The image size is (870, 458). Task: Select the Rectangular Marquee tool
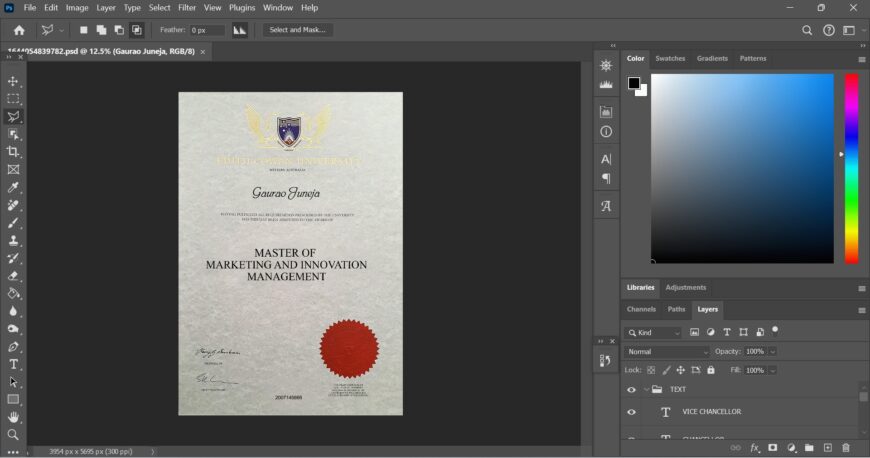click(x=13, y=99)
